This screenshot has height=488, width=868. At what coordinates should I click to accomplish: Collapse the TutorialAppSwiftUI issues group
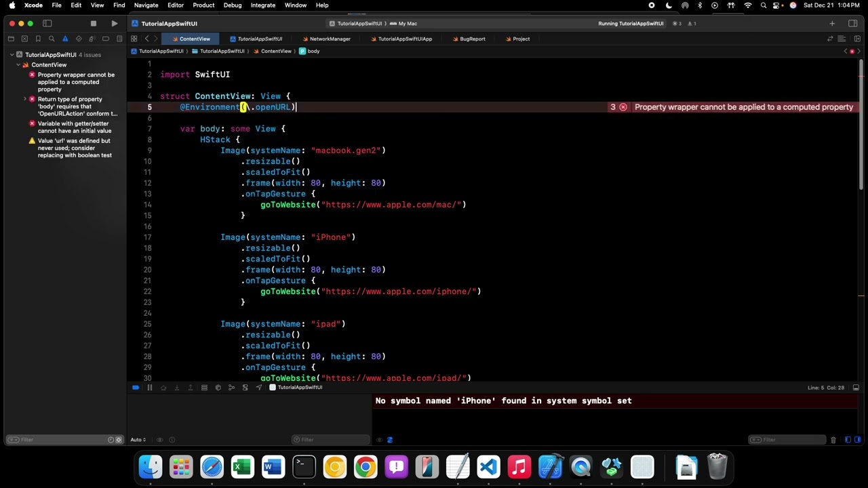pos(12,55)
